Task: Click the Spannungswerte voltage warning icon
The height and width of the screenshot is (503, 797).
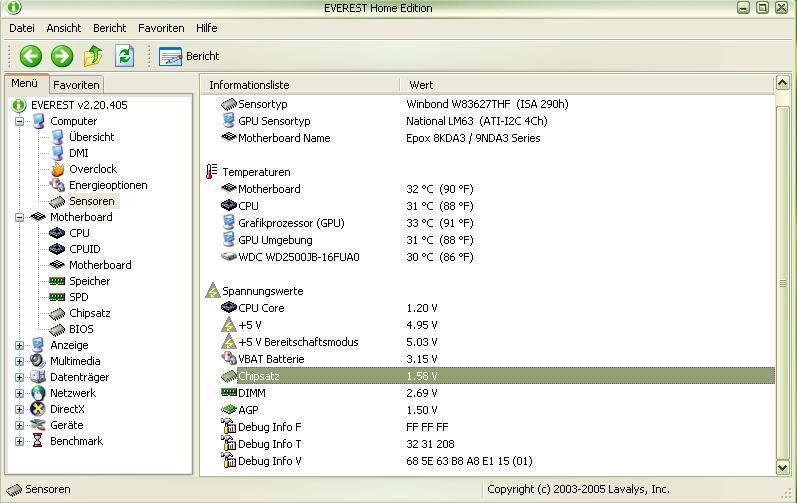Action: click(212, 291)
